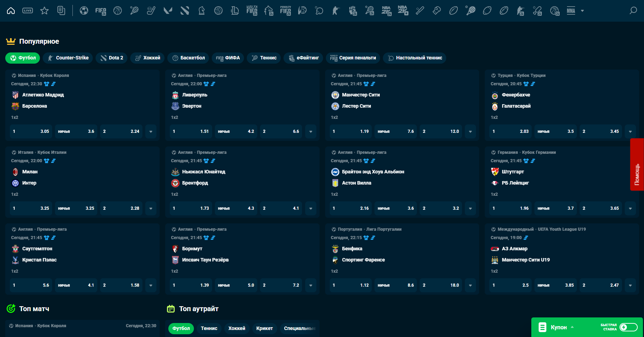
Task: Bet on Интер win at 2.28
Action: (121, 208)
